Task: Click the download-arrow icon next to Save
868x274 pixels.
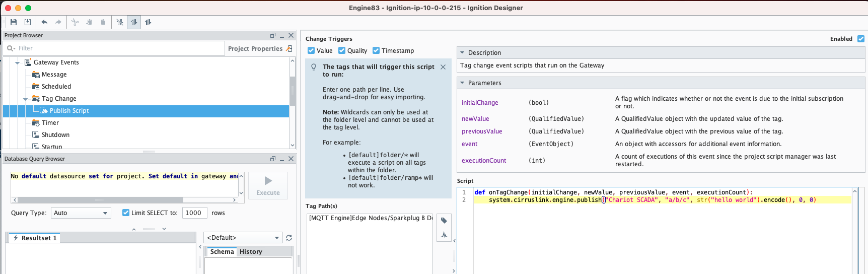Action: click(x=28, y=22)
